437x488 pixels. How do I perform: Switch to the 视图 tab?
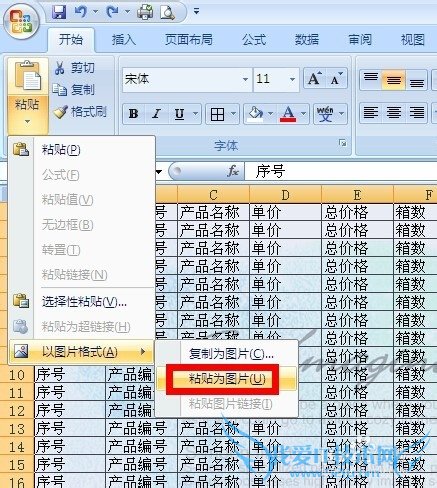click(413, 40)
